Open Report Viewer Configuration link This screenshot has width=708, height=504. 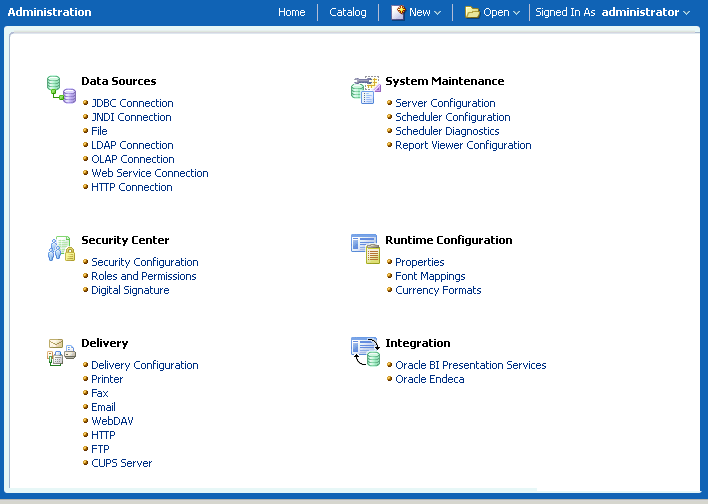click(463, 145)
